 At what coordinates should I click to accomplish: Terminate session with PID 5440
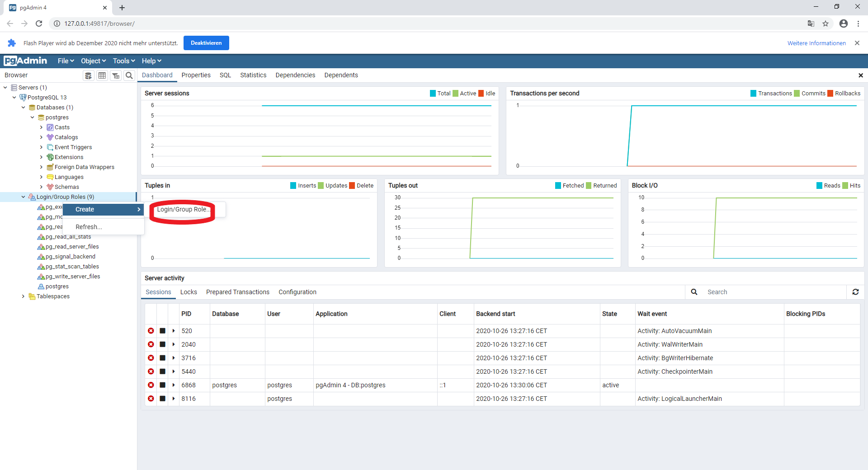[151, 371]
